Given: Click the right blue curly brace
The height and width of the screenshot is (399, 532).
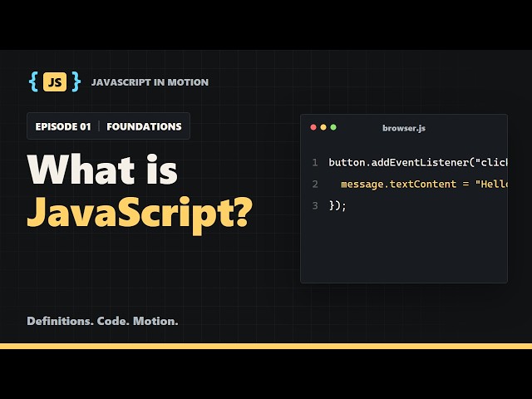Looking at the screenshot, I should (76, 81).
